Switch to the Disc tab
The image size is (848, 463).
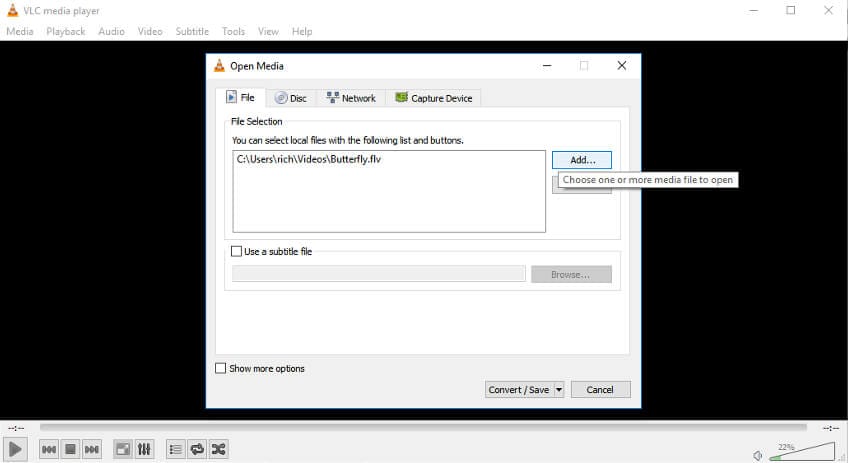[291, 98]
